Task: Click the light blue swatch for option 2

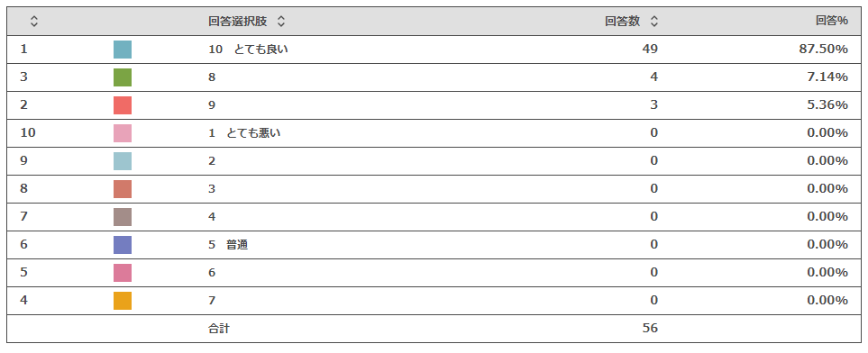Action: click(123, 161)
